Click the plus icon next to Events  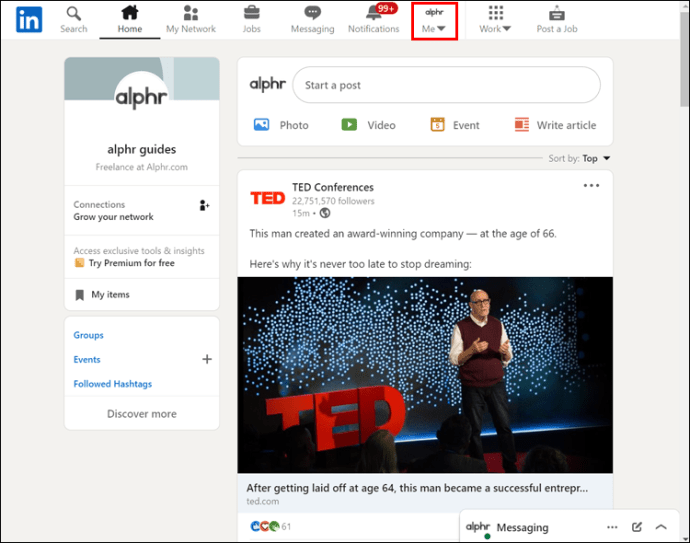(207, 359)
